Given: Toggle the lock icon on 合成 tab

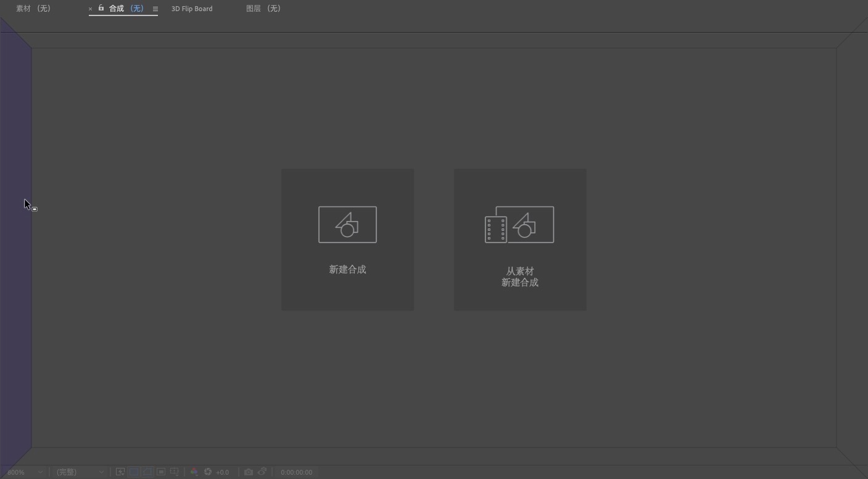Looking at the screenshot, I should coord(101,8).
